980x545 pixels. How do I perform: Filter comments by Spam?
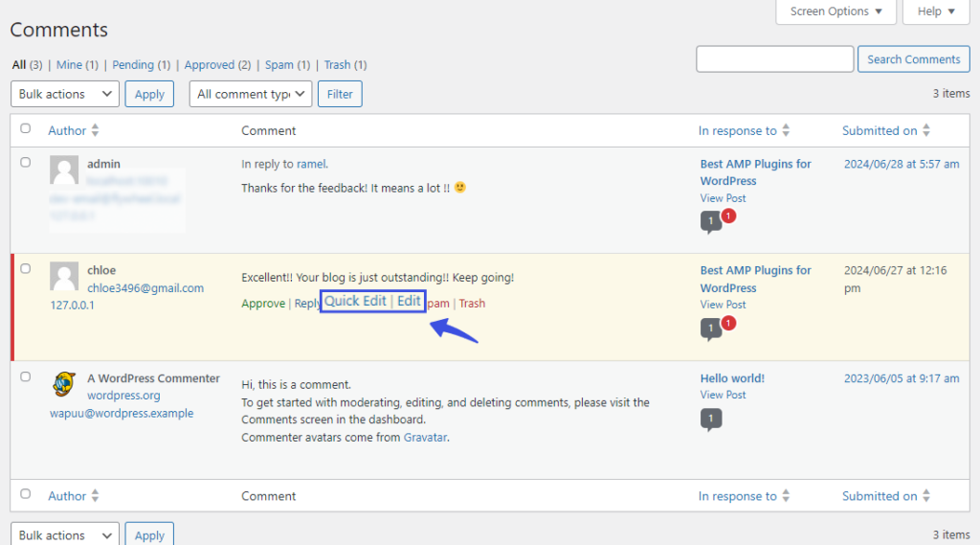287,64
